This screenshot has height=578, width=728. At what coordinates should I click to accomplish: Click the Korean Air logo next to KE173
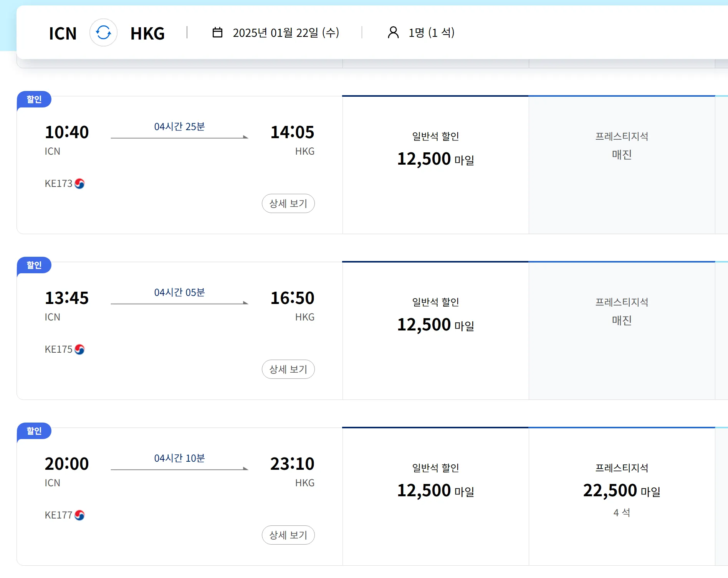(x=79, y=184)
